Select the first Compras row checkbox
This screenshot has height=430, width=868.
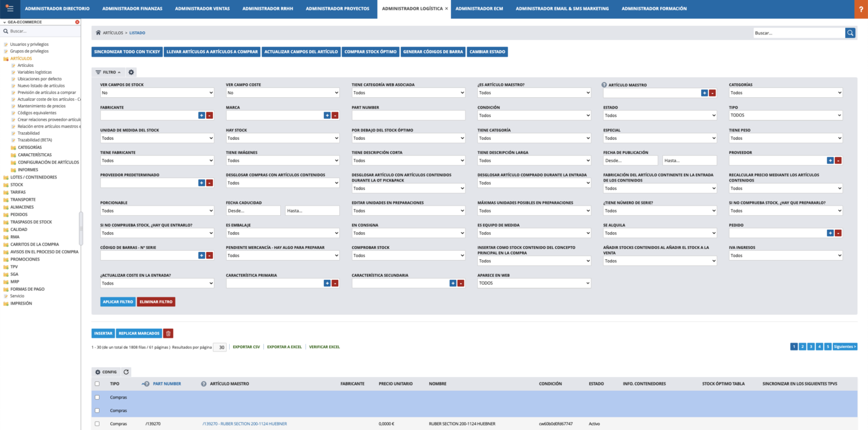click(x=97, y=397)
